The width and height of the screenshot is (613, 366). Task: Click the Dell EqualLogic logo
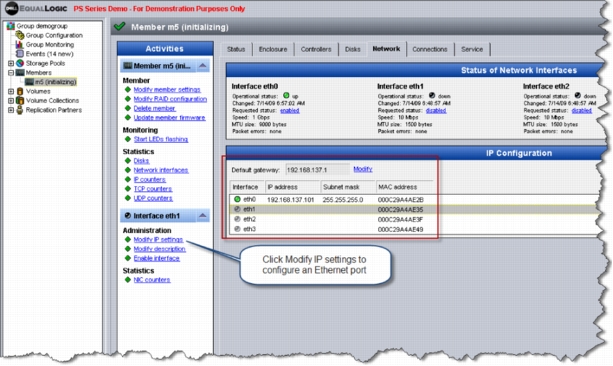pyautogui.click(x=36, y=8)
